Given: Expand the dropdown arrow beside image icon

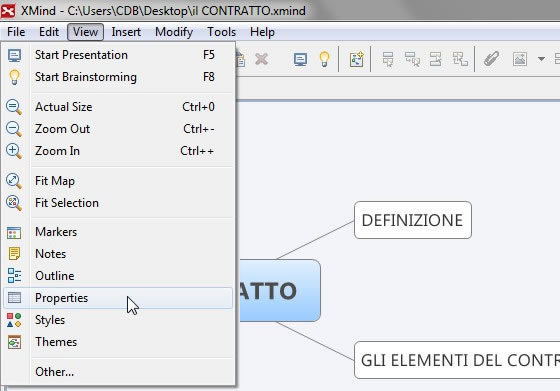Looking at the screenshot, I should [x=541, y=59].
